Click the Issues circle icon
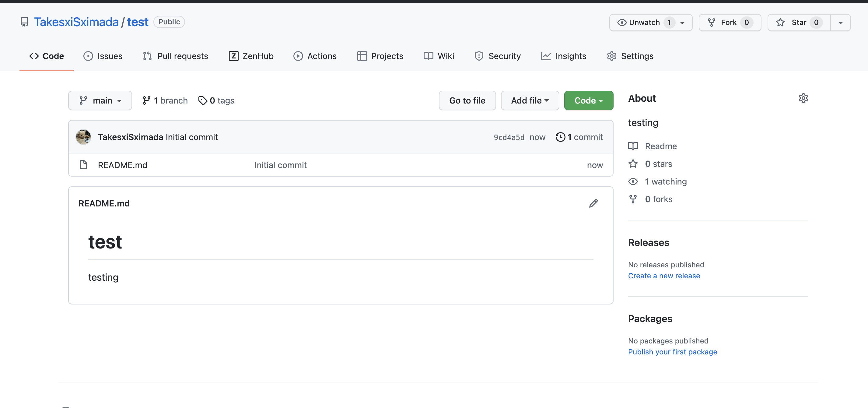Viewport: 868px width, 408px height. click(88, 56)
